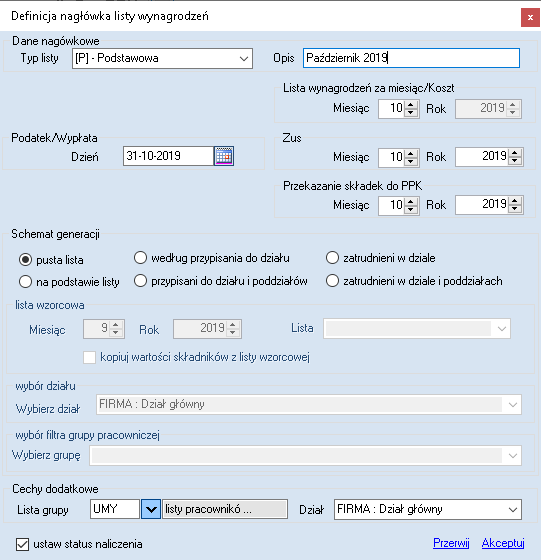
Task: Click the Akceptuj link
Action: pyautogui.click(x=503, y=543)
